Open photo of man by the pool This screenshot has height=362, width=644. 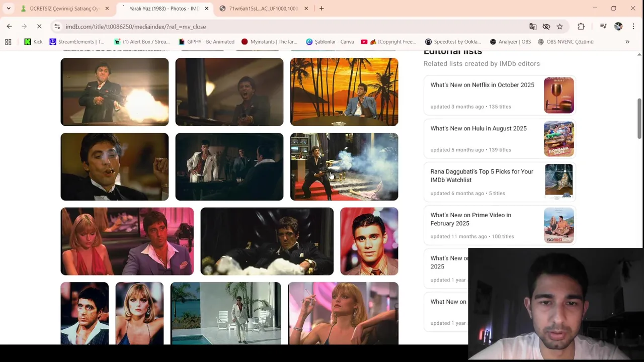[x=226, y=313]
